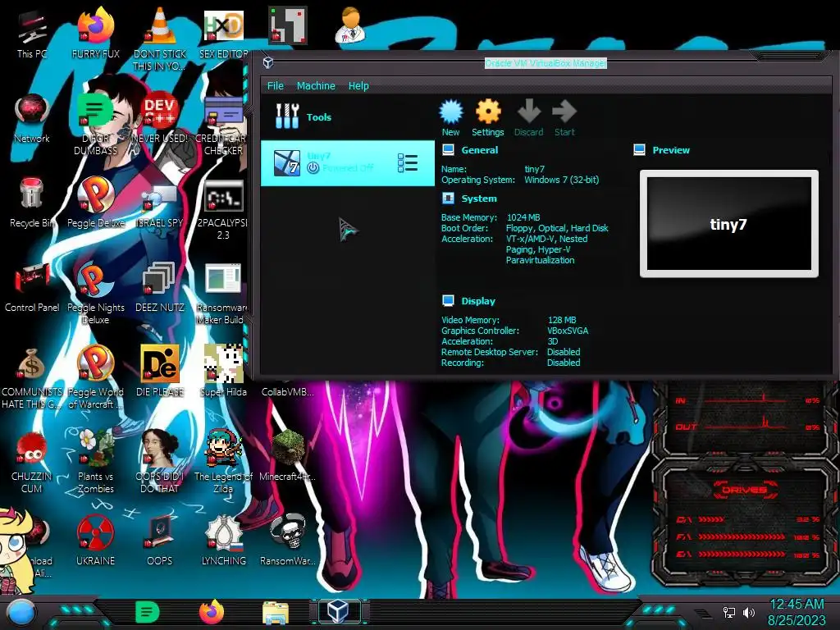Select the Minecraft4Fr grass block icon
The width and height of the screenshot is (840, 630).
[288, 455]
